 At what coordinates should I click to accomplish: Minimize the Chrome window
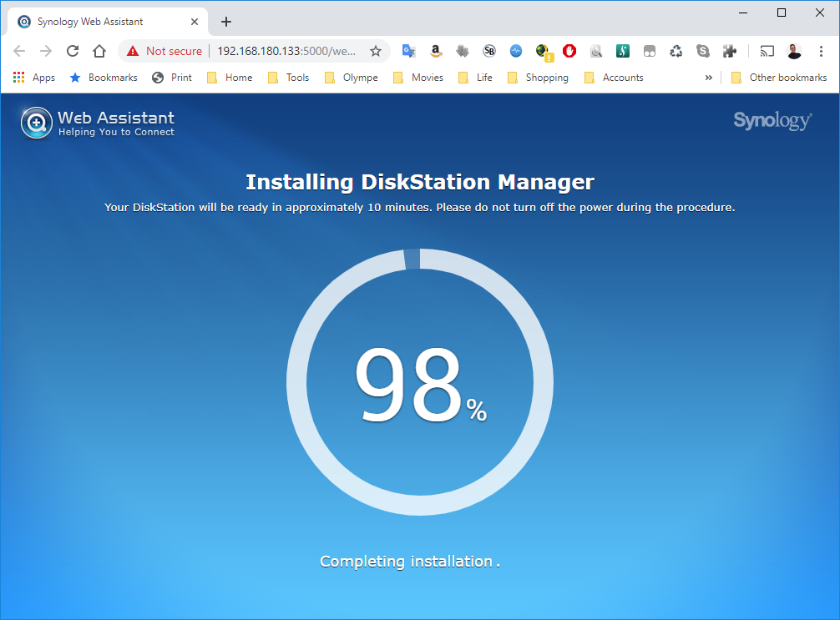[x=743, y=13]
